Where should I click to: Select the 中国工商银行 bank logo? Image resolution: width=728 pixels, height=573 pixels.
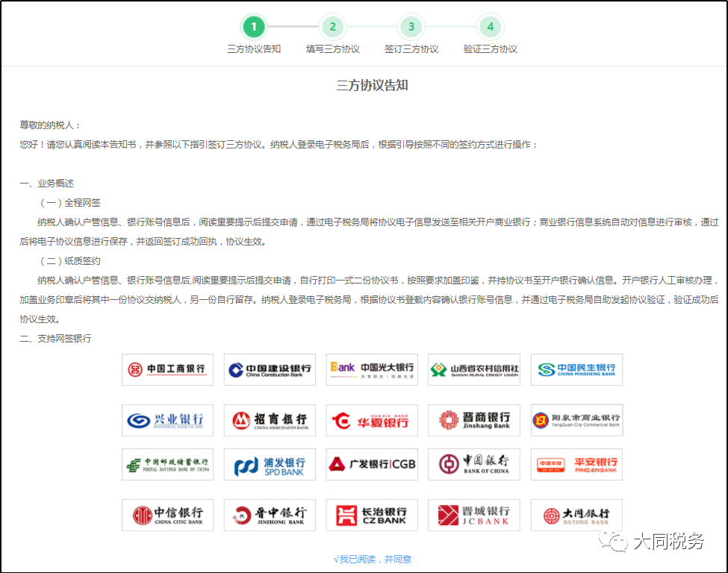click(167, 370)
